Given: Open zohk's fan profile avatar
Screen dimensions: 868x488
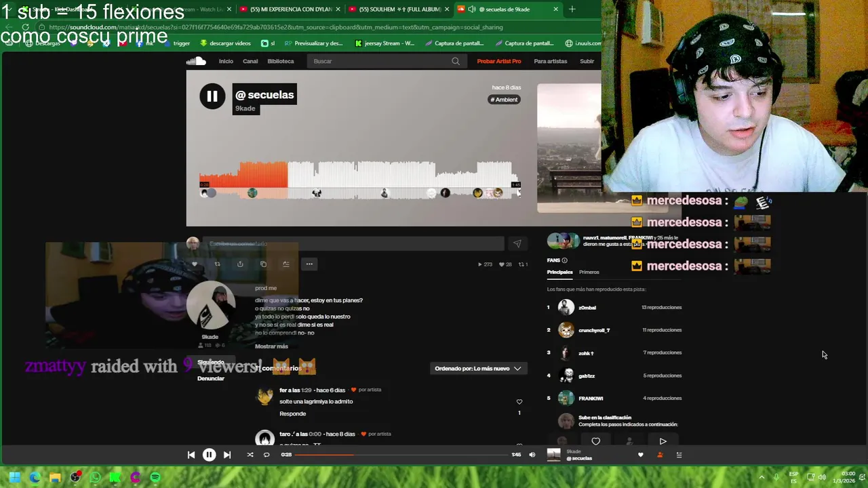Looking at the screenshot, I should click(566, 352).
